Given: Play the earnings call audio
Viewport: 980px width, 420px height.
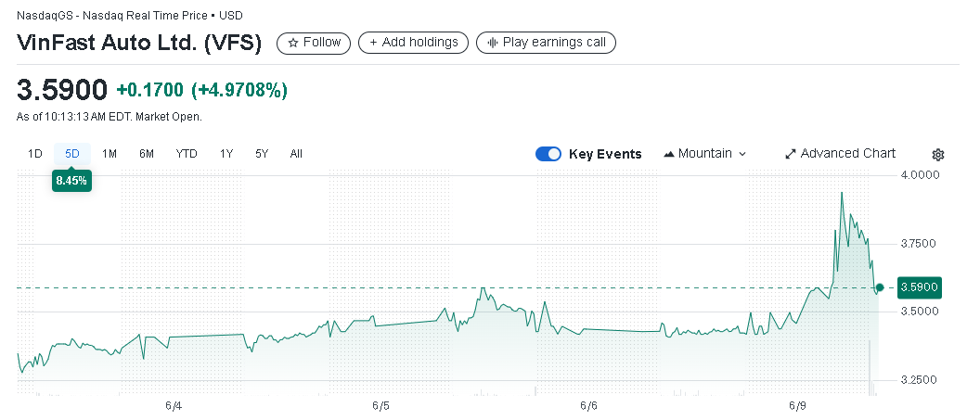Looking at the screenshot, I should (x=546, y=43).
